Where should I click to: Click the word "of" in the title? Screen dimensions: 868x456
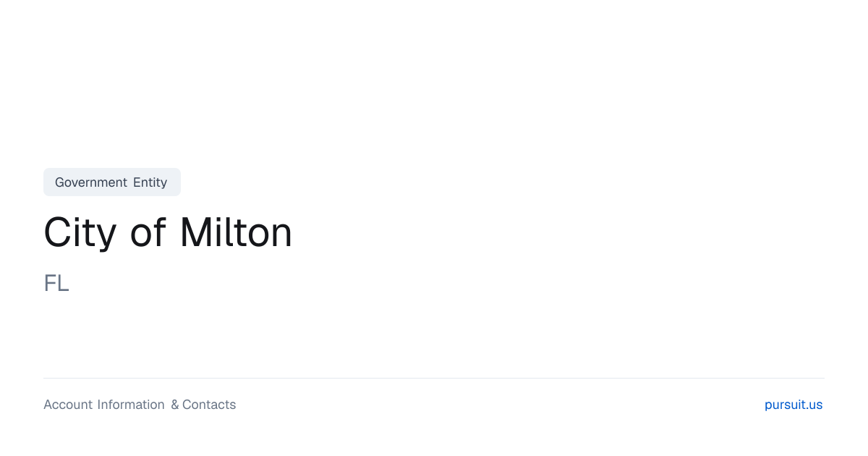click(148, 233)
